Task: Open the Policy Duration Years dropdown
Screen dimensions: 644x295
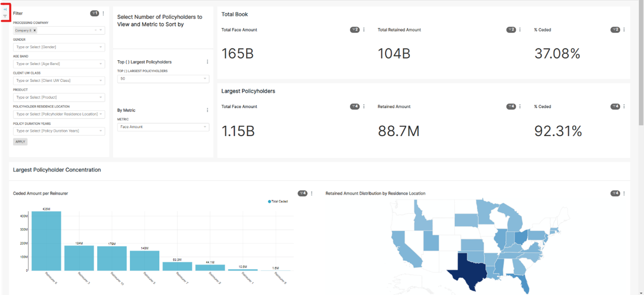Action: pos(59,131)
